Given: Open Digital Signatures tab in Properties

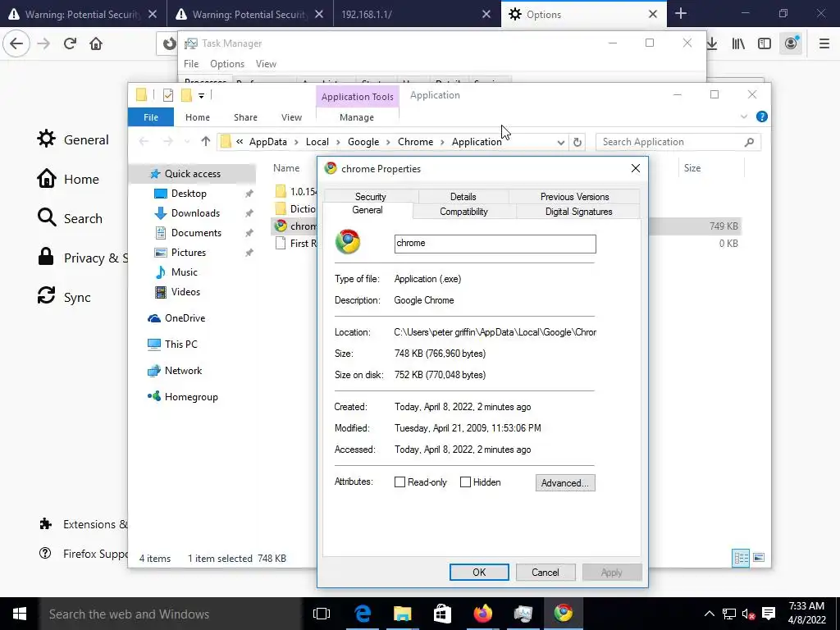Looking at the screenshot, I should 578,212.
